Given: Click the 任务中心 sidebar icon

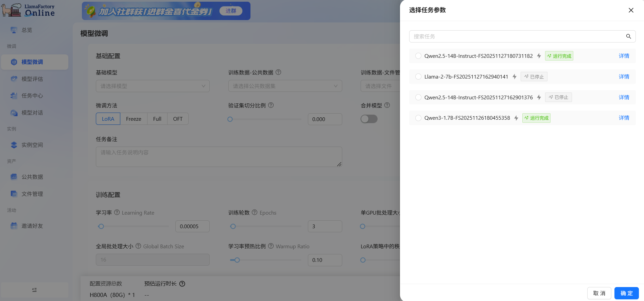Looking at the screenshot, I should click(x=14, y=96).
